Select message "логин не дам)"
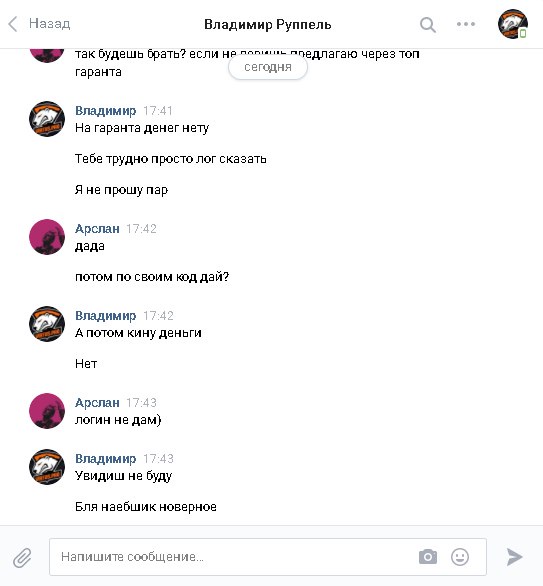This screenshot has height=586, width=543. pyautogui.click(x=118, y=420)
